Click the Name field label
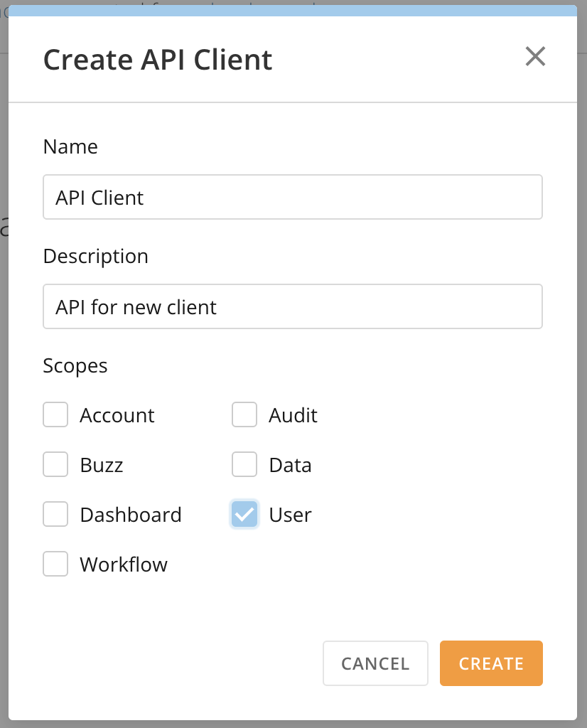 70,146
